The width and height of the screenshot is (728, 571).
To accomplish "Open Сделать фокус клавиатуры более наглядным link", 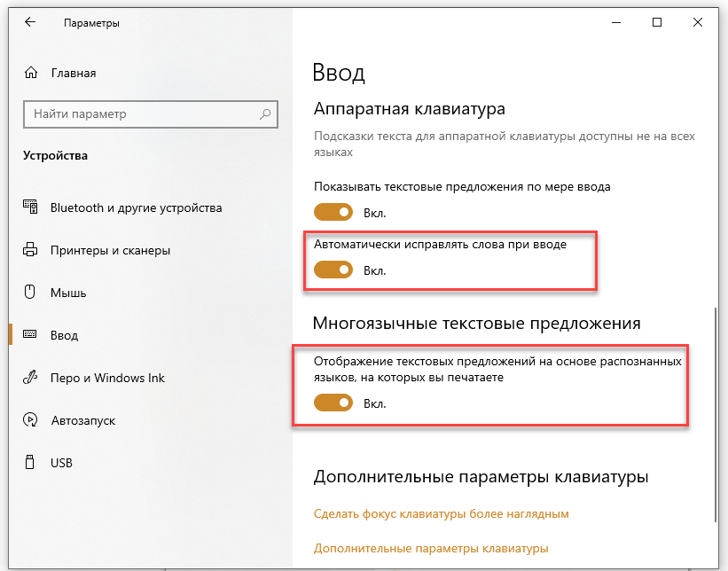I will tap(441, 514).
